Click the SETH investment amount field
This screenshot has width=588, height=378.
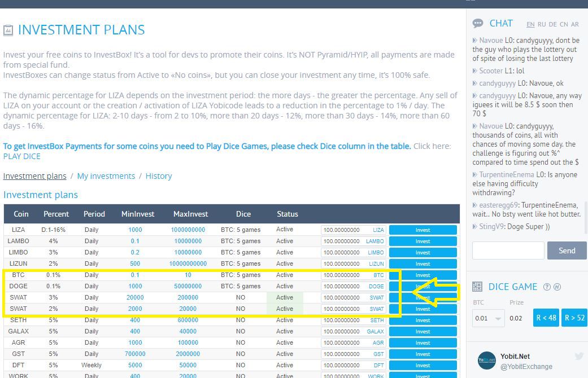353,320
